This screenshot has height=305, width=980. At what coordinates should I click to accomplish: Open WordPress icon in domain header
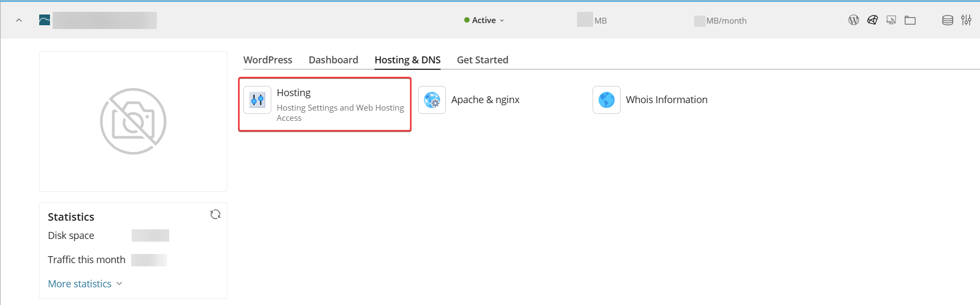[853, 20]
